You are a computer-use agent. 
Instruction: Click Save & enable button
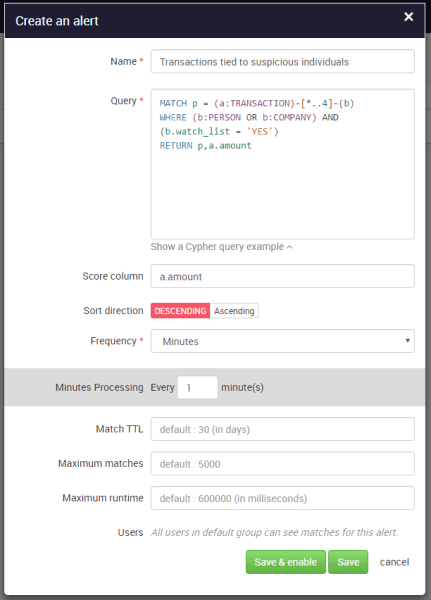[x=286, y=562]
